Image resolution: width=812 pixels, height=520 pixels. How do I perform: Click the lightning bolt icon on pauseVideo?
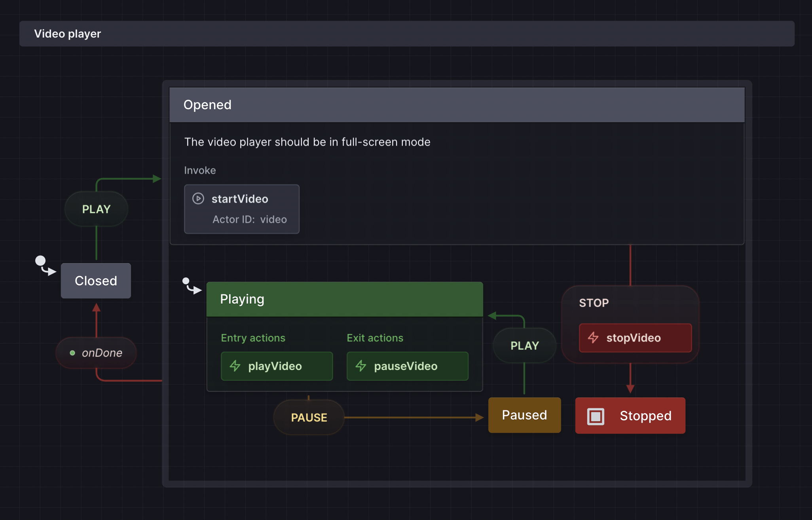point(360,366)
